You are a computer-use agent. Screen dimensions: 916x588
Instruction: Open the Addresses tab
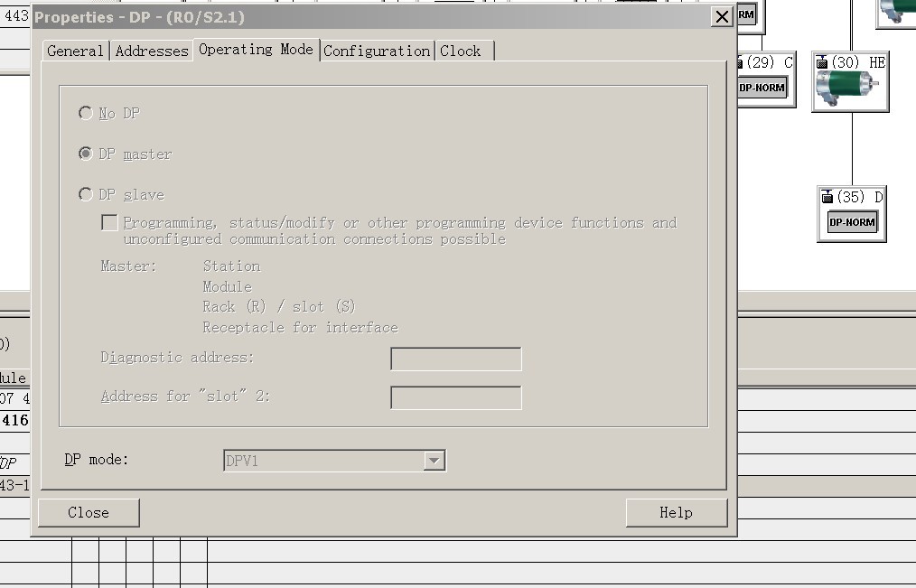[152, 51]
